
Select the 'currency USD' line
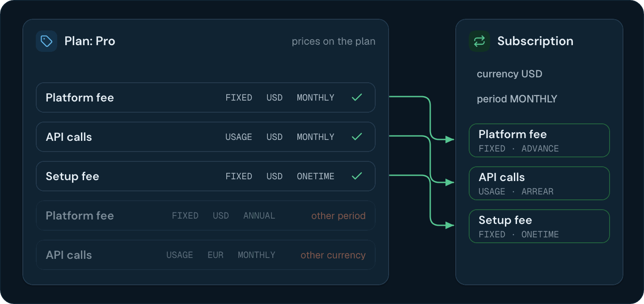(x=509, y=74)
